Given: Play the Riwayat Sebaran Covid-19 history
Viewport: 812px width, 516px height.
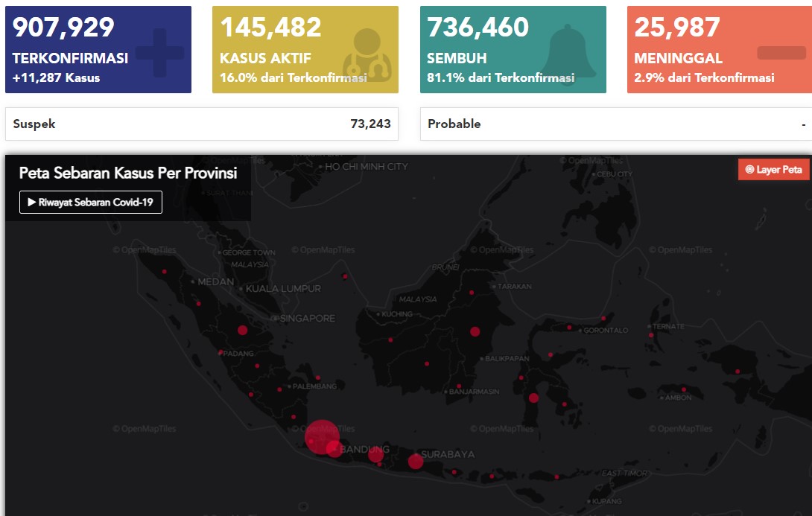Looking at the screenshot, I should point(91,203).
